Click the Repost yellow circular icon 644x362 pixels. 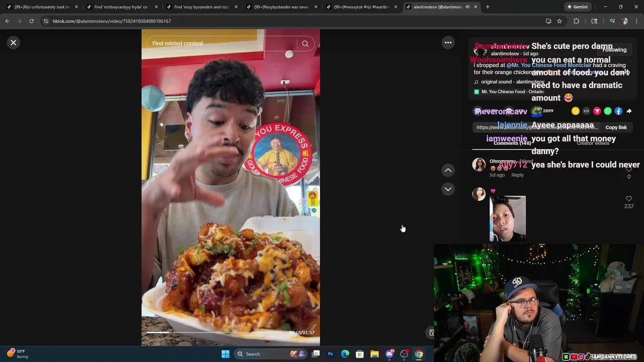click(576, 111)
